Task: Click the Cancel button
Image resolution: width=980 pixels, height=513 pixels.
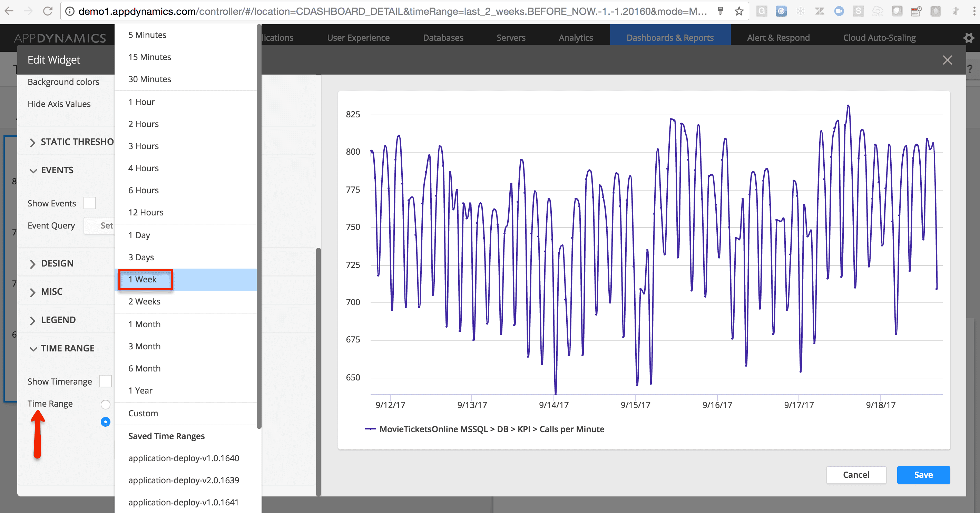Action: 855,475
